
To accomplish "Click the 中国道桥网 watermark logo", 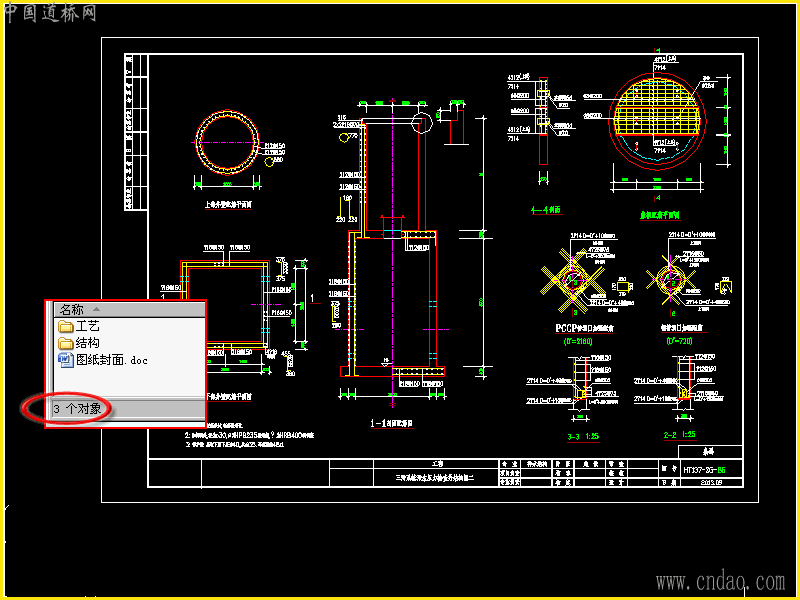I will (x=49, y=12).
